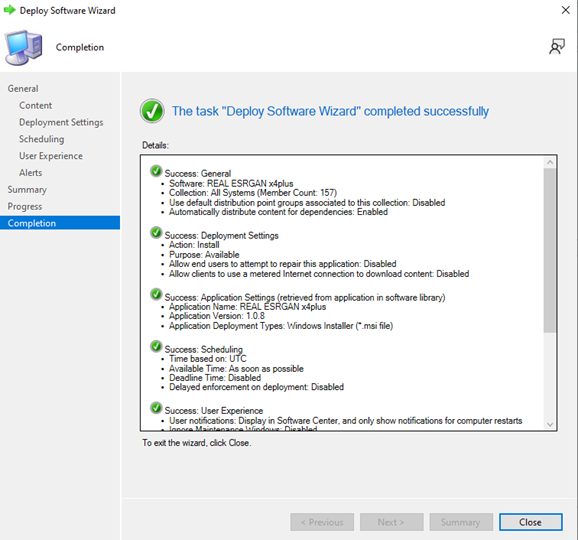Image resolution: width=578 pixels, height=540 pixels.
Task: Click the details scrollbar down arrow
Action: point(550,424)
